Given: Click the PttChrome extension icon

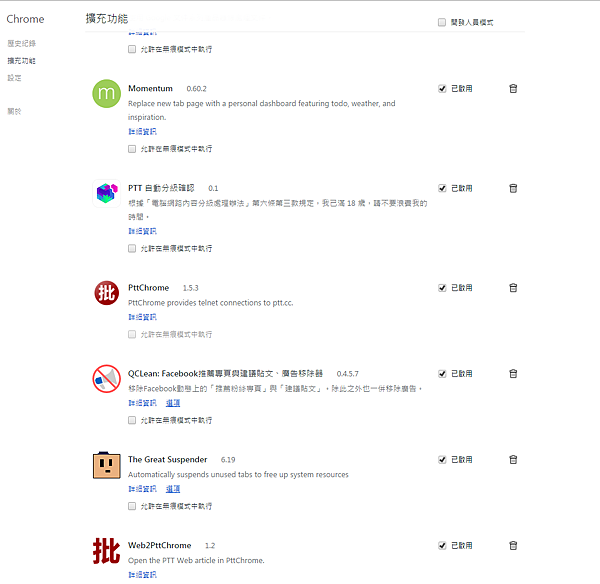Looking at the screenshot, I should coord(106,293).
